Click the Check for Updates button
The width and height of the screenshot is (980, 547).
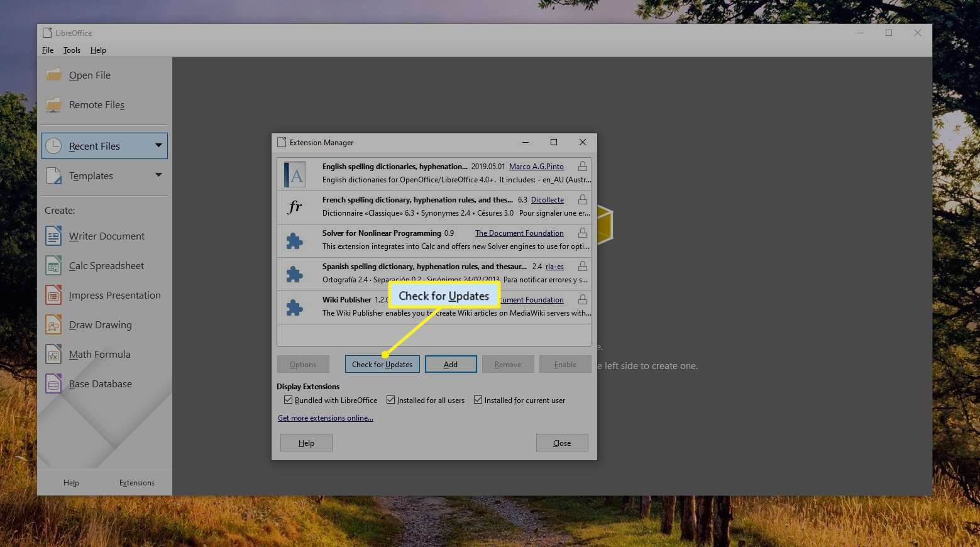(382, 364)
